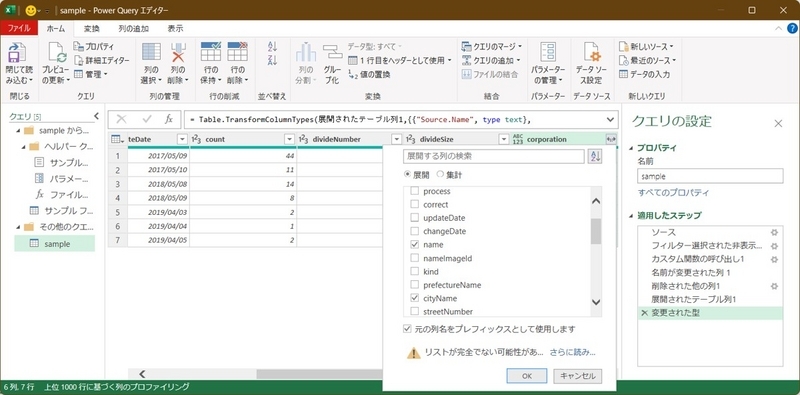The width and height of the screenshot is (800, 395).
Task: Click the search columns to expand field
Action: click(x=493, y=156)
